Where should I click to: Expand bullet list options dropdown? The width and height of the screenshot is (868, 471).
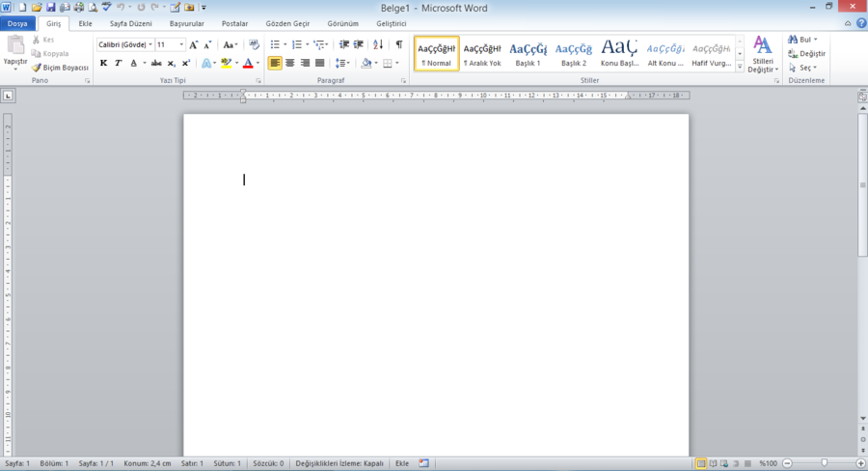click(x=285, y=45)
